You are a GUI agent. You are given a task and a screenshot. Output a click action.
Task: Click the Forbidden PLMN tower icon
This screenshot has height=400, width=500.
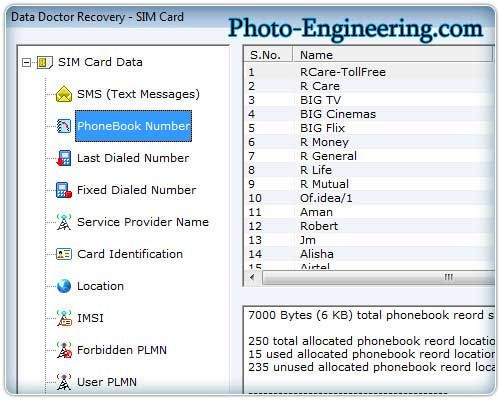tap(64, 350)
